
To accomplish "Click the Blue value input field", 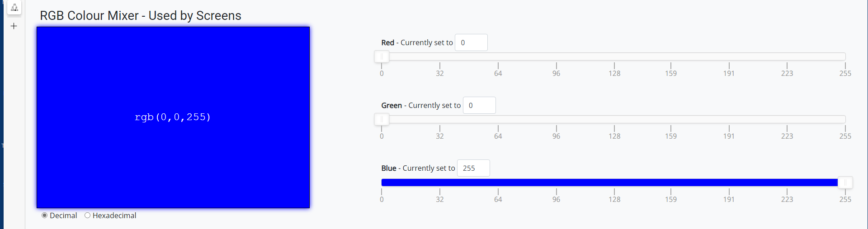I will pos(473,168).
